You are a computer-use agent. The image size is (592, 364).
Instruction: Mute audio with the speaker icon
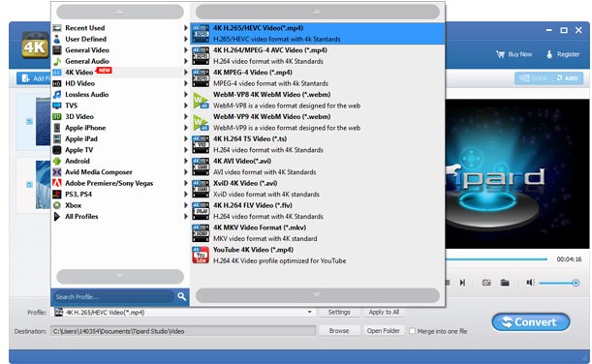pyautogui.click(x=530, y=282)
